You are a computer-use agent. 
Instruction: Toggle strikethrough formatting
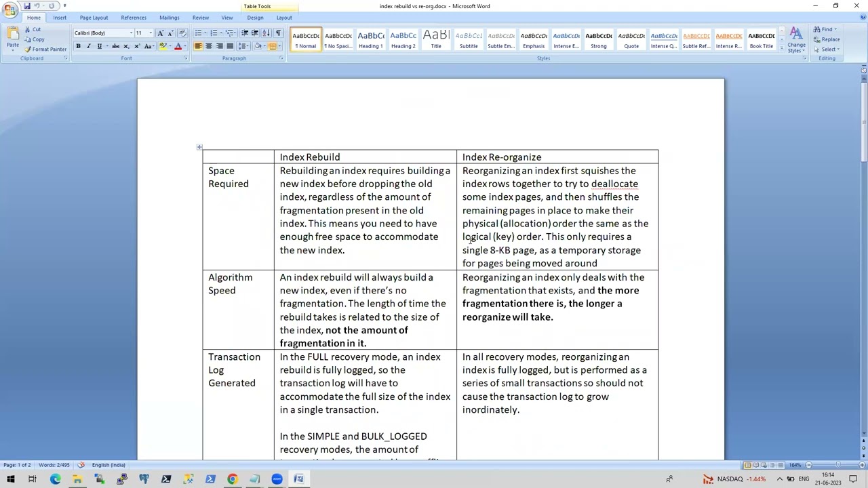click(115, 46)
